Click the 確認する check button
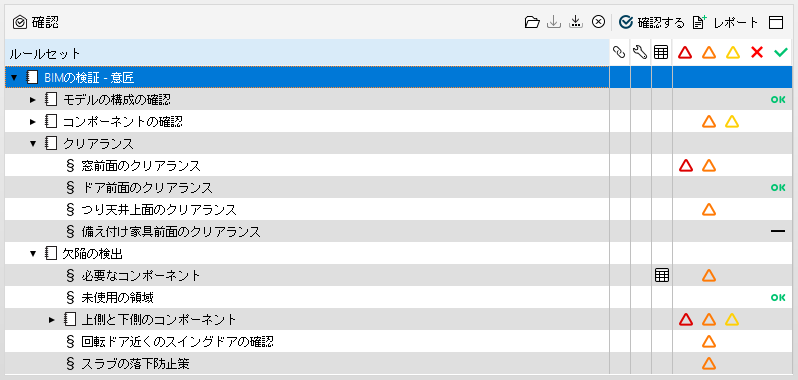The height and width of the screenshot is (380, 798). 652,22
